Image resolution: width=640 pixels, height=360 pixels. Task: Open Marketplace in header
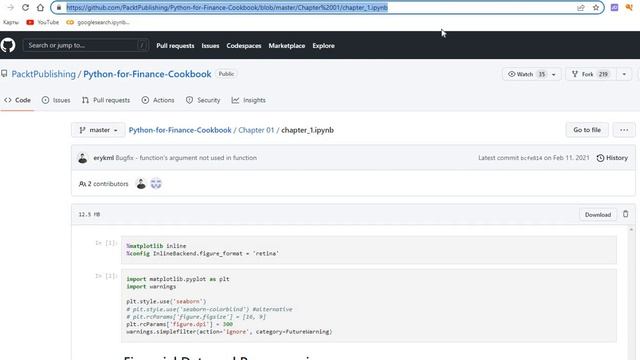(x=287, y=46)
